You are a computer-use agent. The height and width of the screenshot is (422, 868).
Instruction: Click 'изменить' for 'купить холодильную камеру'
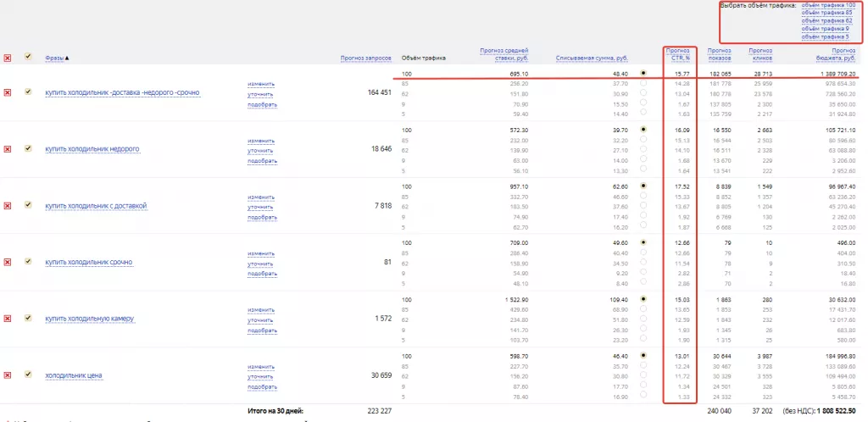click(261, 310)
